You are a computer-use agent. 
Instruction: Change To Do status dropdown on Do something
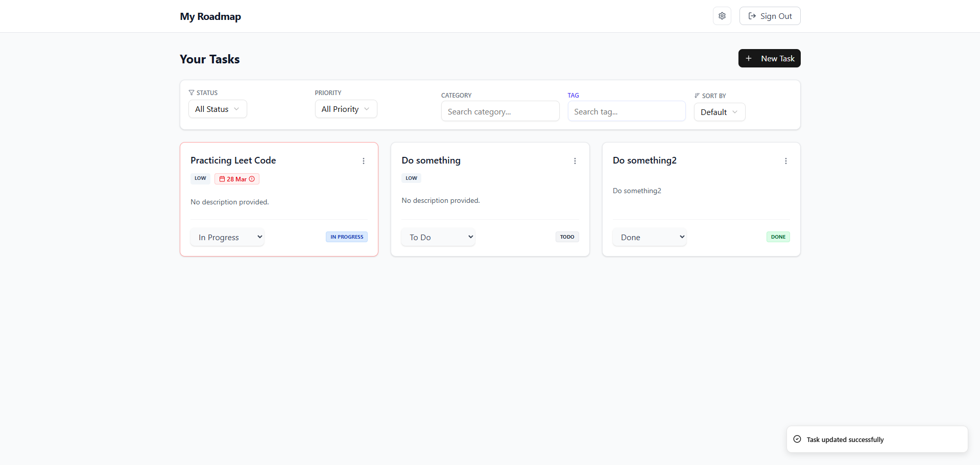[x=438, y=237]
